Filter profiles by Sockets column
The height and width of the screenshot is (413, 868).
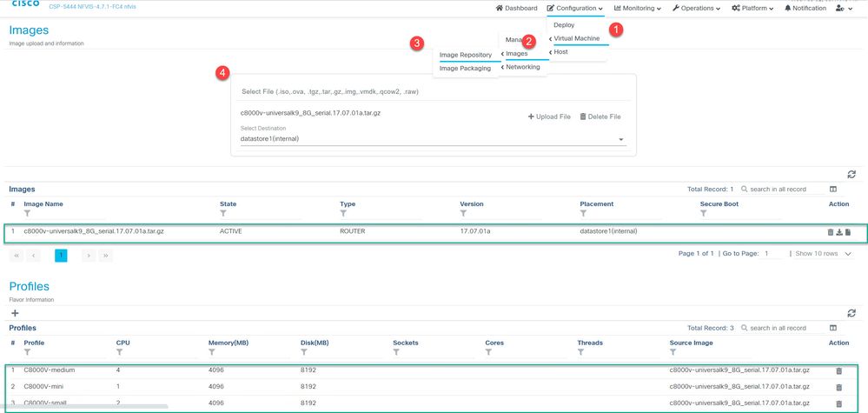click(396, 352)
